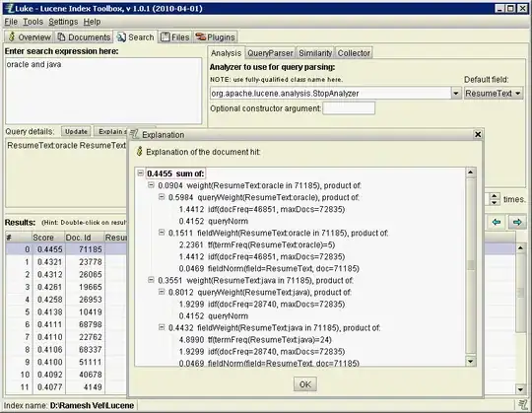This screenshot has height=413, width=532.
Task: Select result row with Doc Id 51111
Action: tap(66, 362)
